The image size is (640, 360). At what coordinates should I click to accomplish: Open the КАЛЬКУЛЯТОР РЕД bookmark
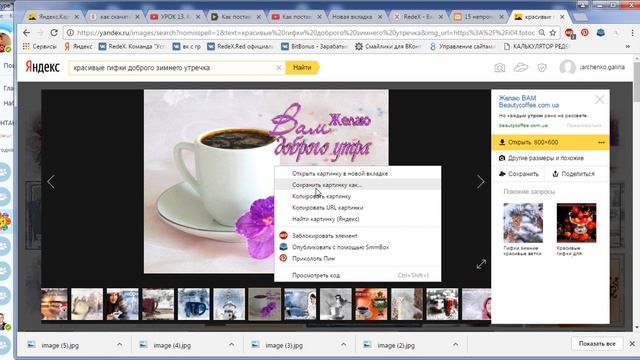[x=536, y=47]
